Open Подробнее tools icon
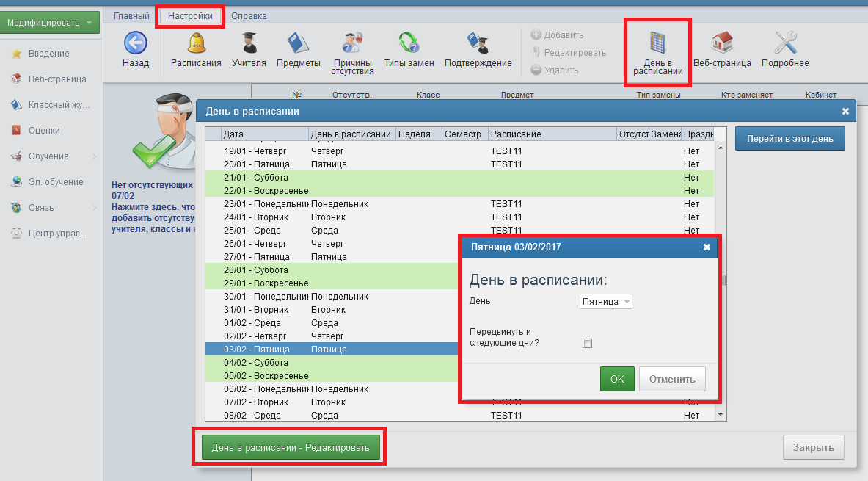The width and height of the screenshot is (868, 481). coord(785,43)
